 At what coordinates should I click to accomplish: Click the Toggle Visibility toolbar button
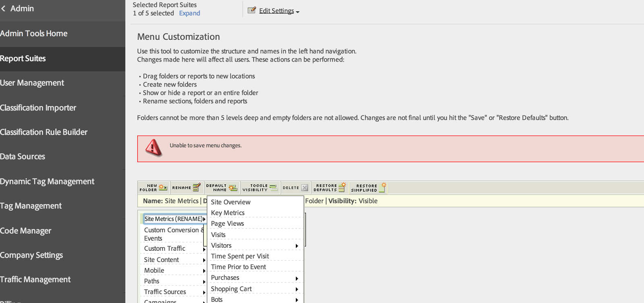click(260, 188)
